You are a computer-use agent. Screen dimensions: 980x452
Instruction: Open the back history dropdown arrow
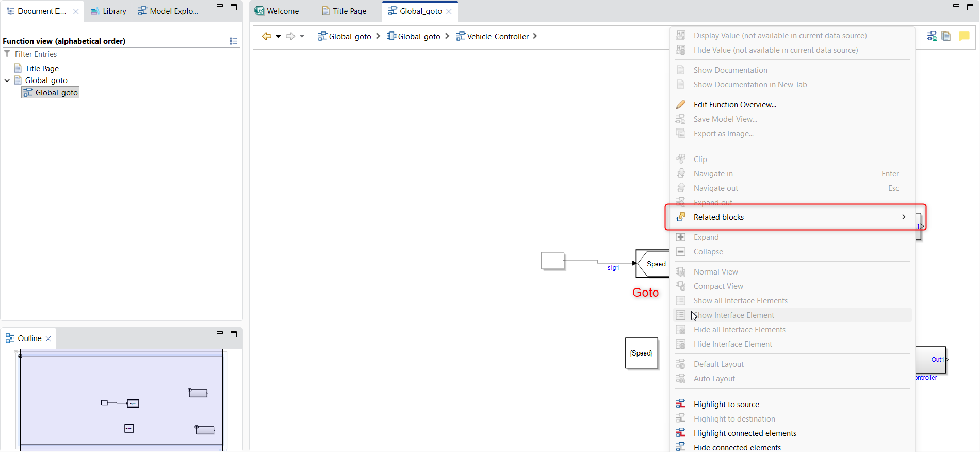[x=278, y=36]
